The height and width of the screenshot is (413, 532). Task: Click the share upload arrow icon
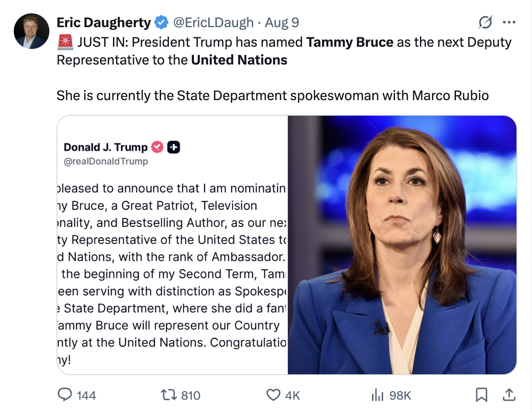[x=509, y=395]
